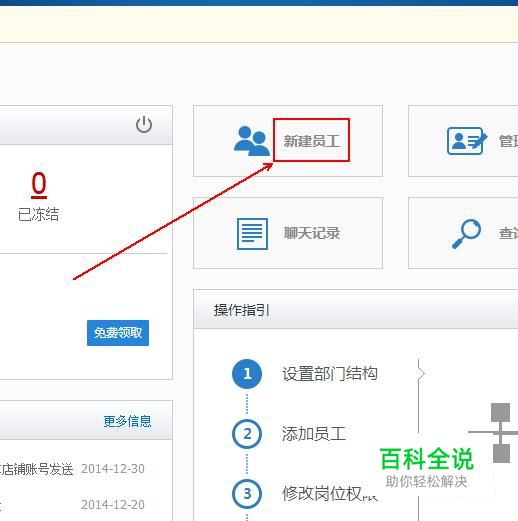Click the magnifying glass query icon
Viewport: 518px width, 521px height.
[x=466, y=233]
